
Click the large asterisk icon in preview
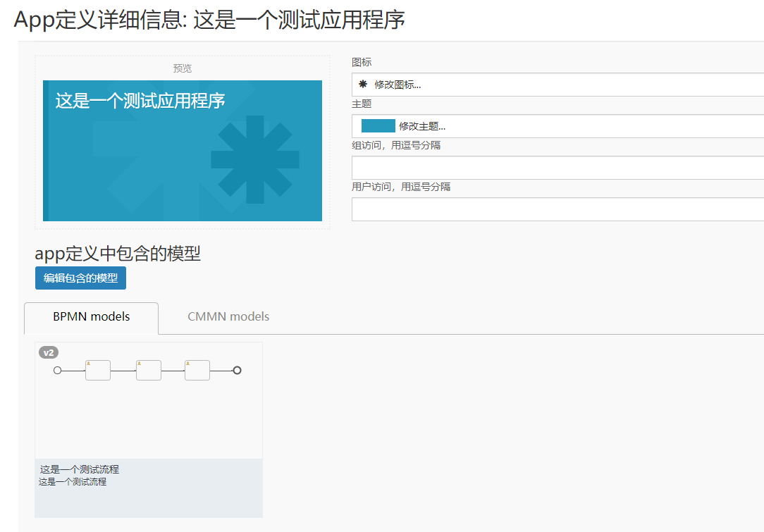[255, 159]
